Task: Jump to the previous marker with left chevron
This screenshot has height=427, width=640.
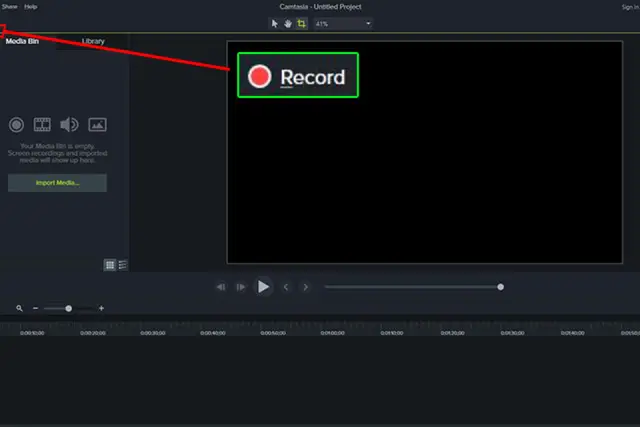Action: 286,287
